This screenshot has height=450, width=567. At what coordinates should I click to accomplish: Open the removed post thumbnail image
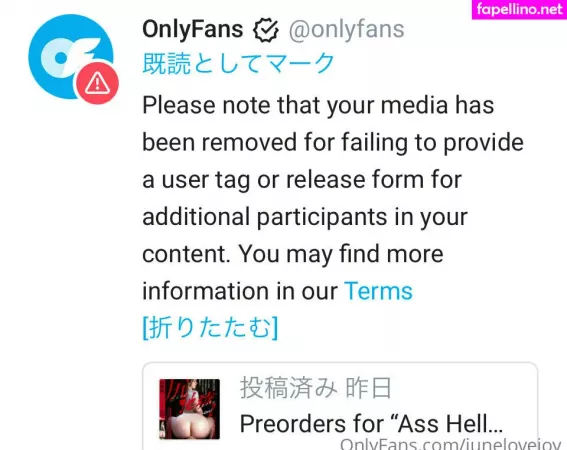pos(189,409)
